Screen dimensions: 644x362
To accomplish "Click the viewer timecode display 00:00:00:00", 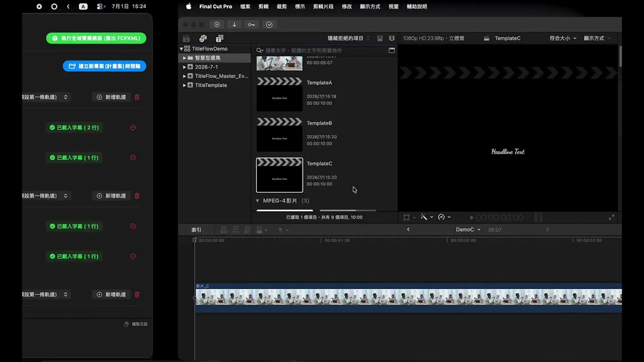I will click(500, 218).
